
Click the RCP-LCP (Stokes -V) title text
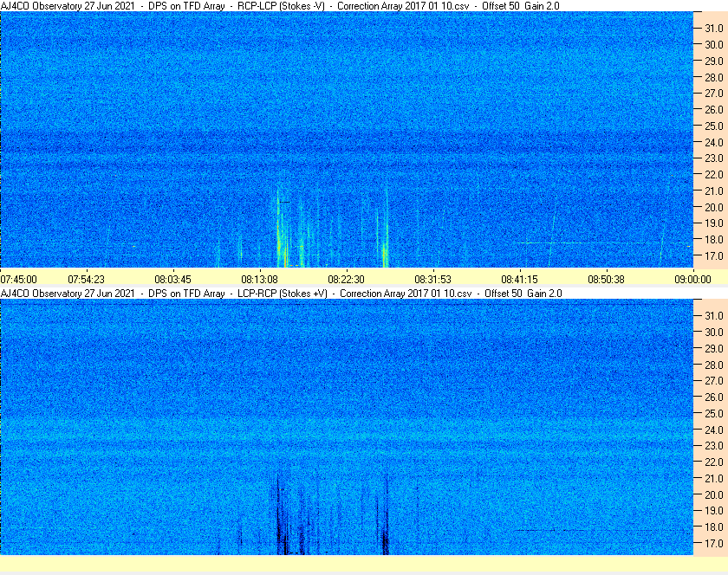[x=281, y=6]
